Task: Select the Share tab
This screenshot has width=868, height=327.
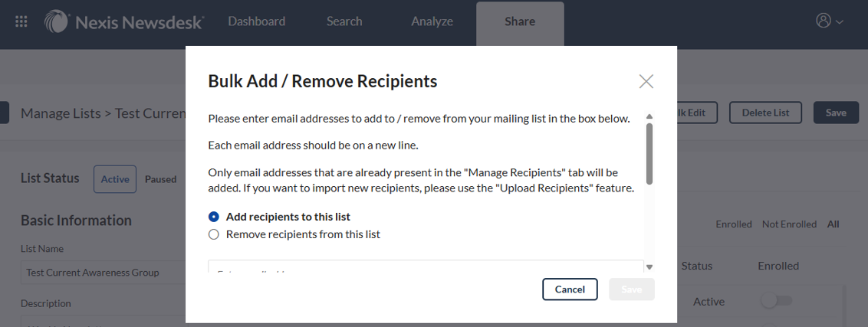Action: pos(520,22)
